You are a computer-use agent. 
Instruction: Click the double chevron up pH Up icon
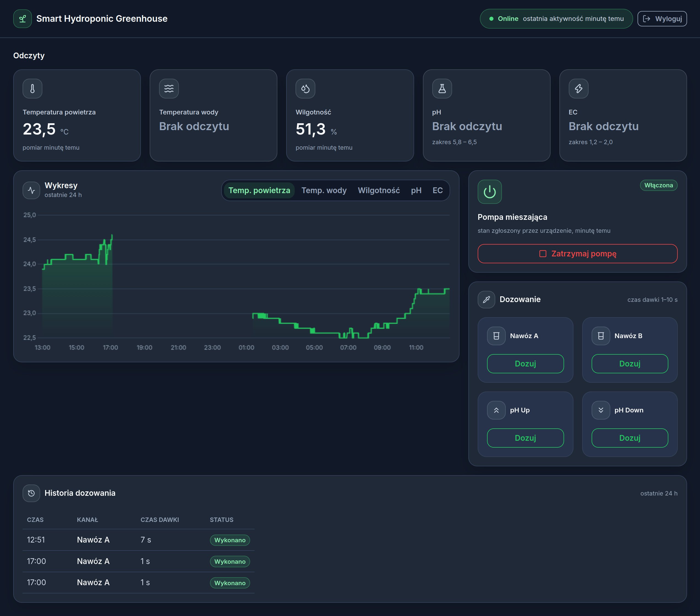pos(496,410)
